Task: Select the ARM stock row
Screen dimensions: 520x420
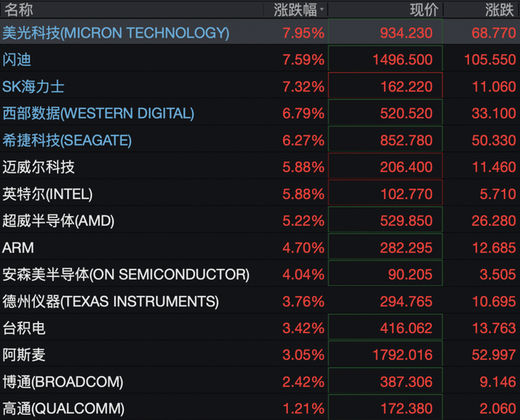Action: [260, 248]
